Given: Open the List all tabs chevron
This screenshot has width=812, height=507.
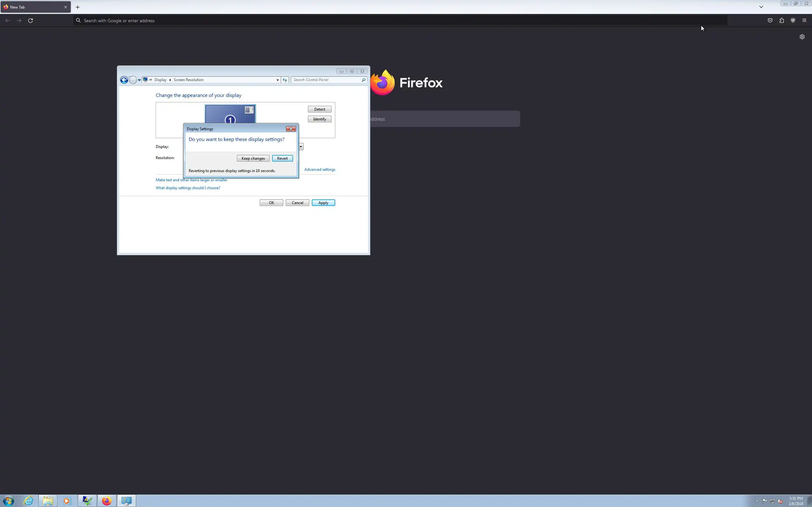Looking at the screenshot, I should [x=761, y=7].
